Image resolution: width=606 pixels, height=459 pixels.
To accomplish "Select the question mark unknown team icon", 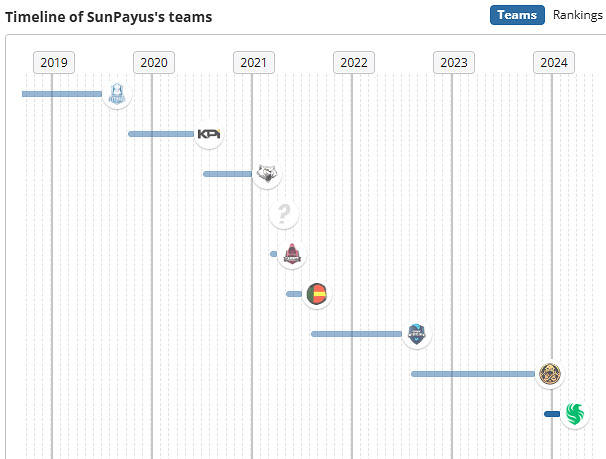I will pos(284,213).
